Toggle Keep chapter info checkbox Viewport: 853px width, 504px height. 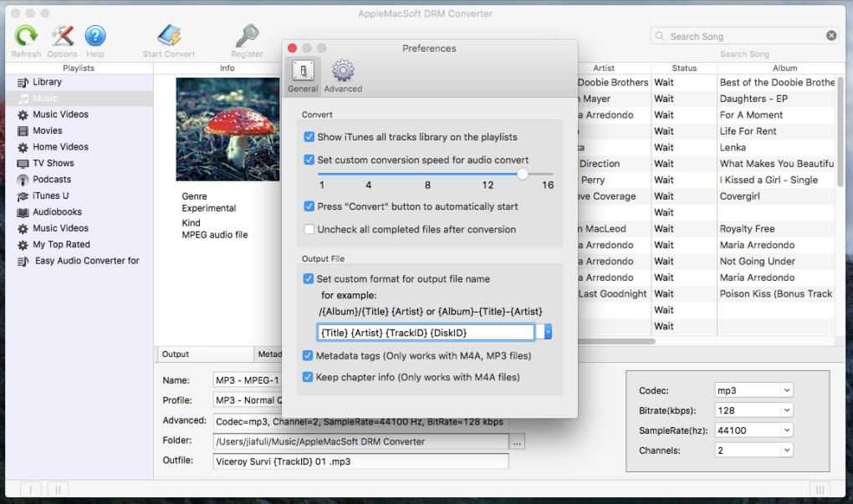308,377
